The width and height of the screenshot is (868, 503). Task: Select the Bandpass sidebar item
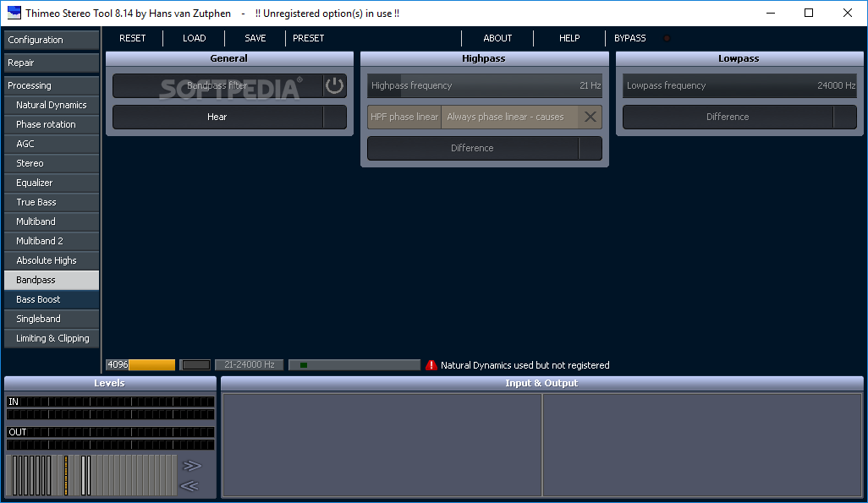[52, 280]
